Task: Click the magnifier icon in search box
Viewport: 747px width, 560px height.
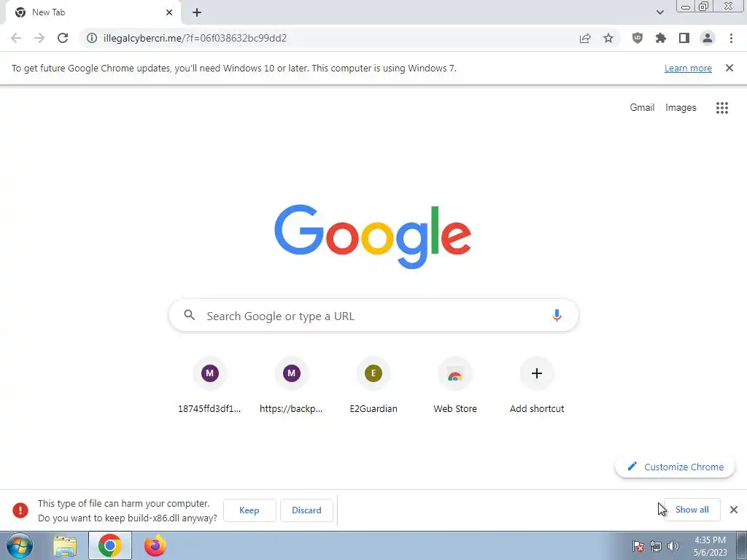Action: point(189,315)
